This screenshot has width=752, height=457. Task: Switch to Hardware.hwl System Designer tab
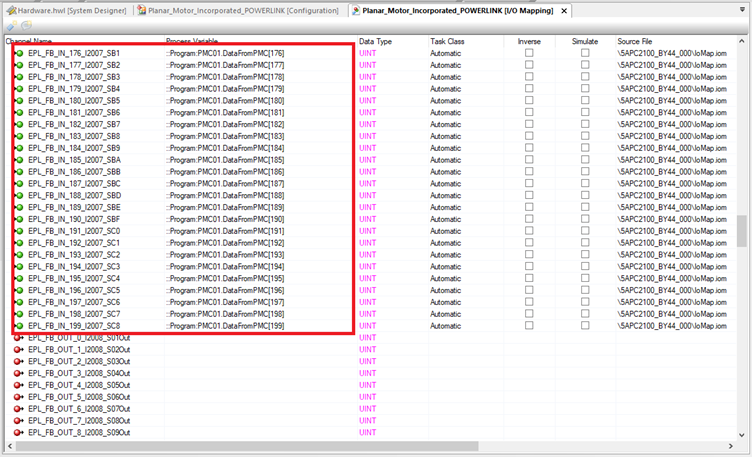pyautogui.click(x=63, y=10)
